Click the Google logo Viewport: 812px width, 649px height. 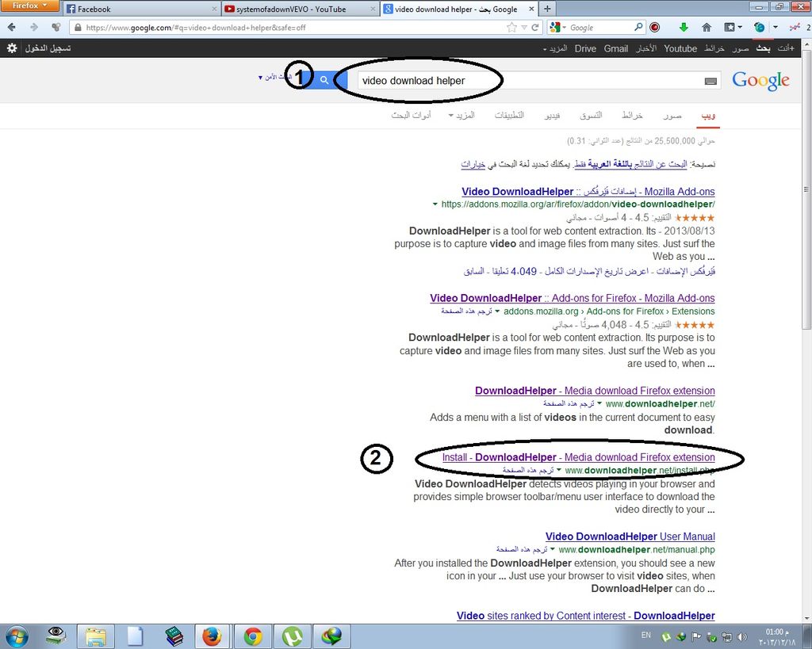tap(760, 80)
